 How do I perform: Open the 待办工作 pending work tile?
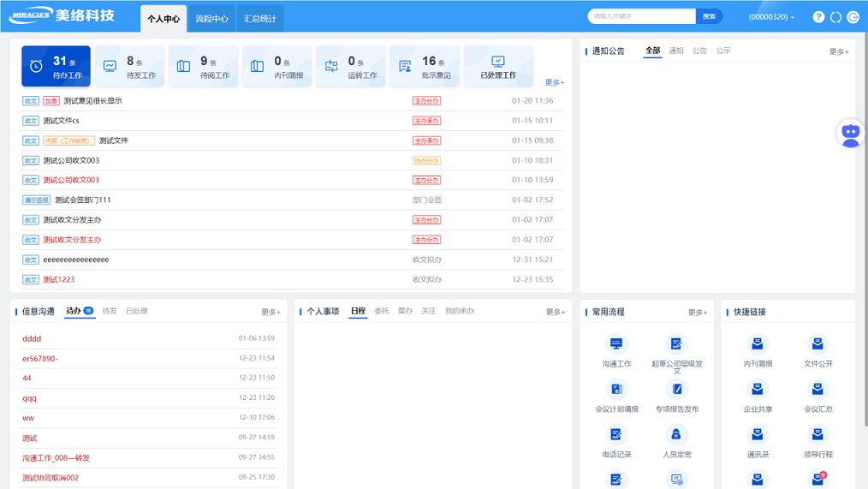[56, 67]
